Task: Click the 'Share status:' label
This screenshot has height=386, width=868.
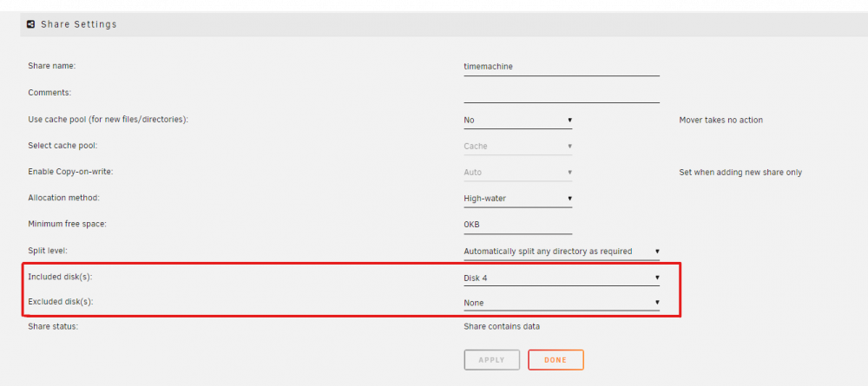Action: [x=53, y=326]
